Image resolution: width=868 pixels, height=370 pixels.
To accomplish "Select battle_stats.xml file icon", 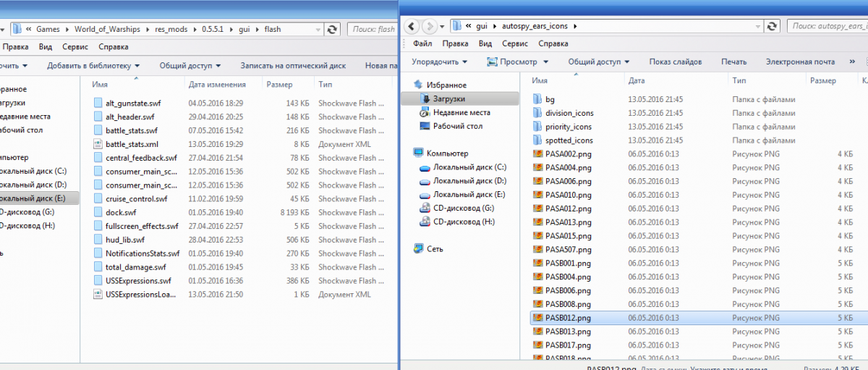I will click(x=98, y=144).
